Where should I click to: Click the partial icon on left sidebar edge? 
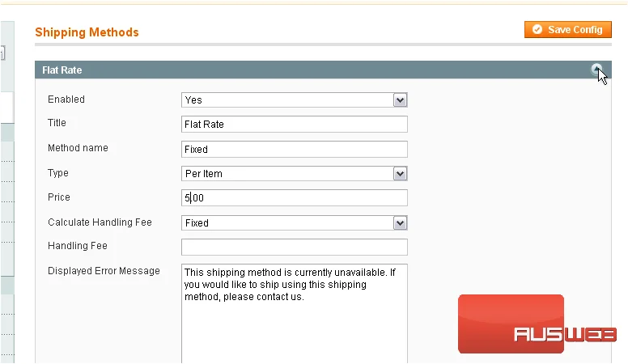click(x=2, y=53)
